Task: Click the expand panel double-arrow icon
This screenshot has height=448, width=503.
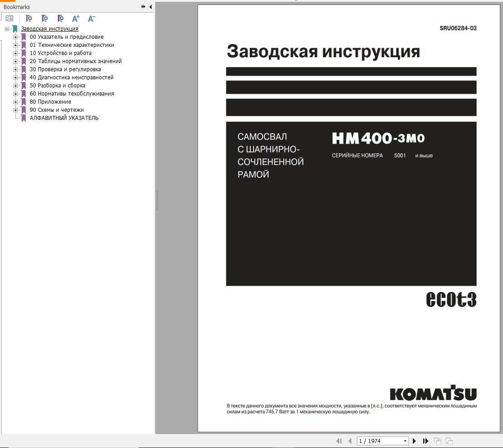Action: click(x=143, y=7)
